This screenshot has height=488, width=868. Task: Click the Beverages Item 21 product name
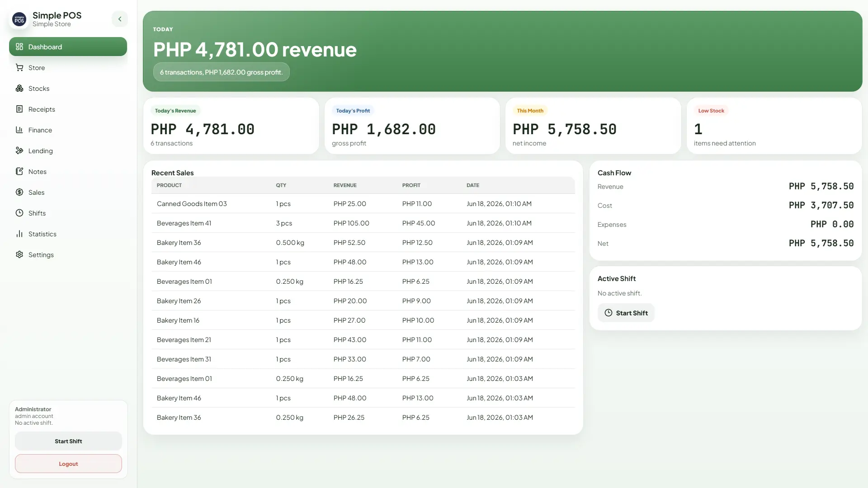click(184, 340)
